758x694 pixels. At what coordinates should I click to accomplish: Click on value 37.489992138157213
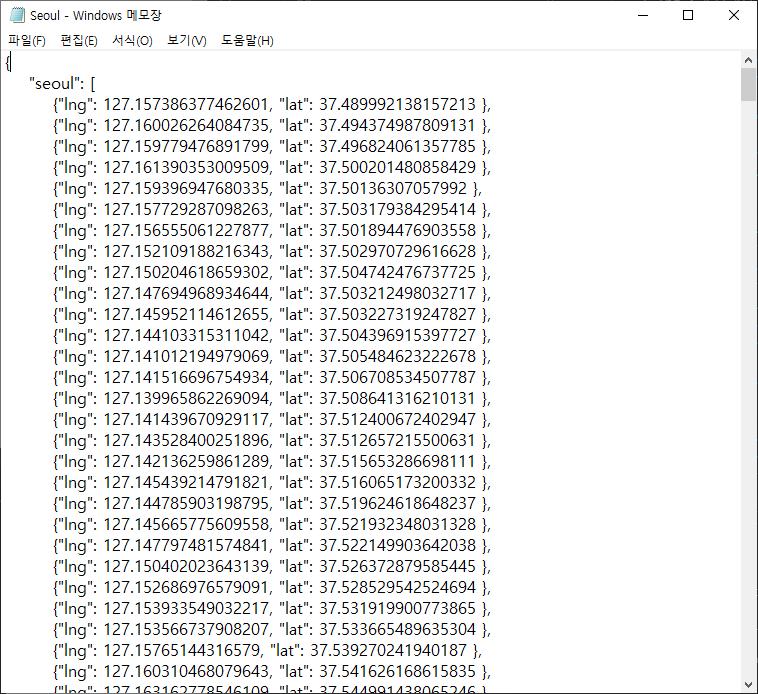click(397, 104)
